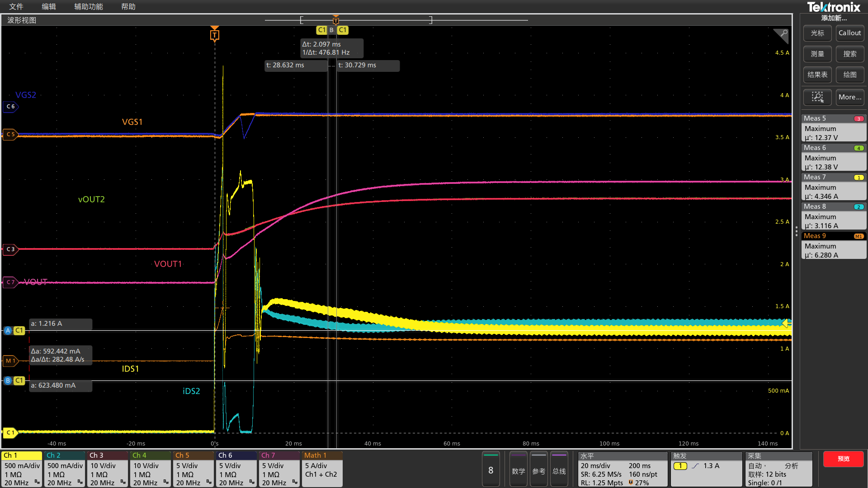Click the Meas 7 Maximum result badge
Viewport: 868px width, 488px height.
point(834,187)
